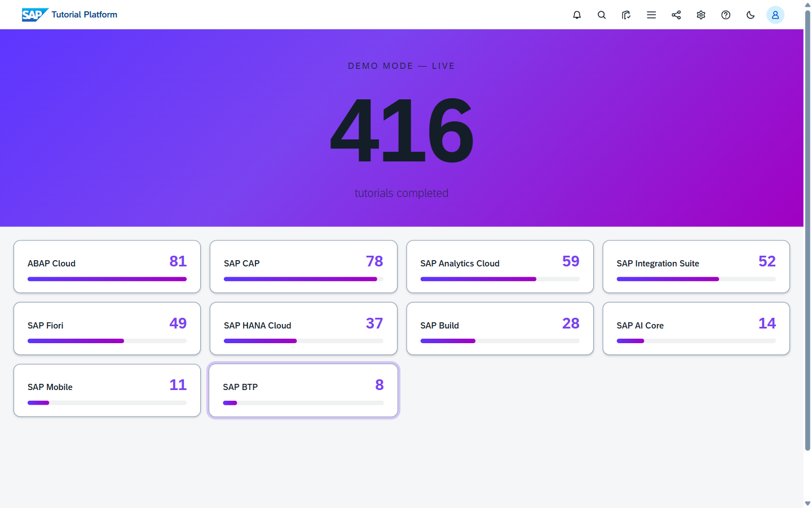Open the hamburger menu icon
This screenshot has width=812, height=508.
click(x=651, y=15)
